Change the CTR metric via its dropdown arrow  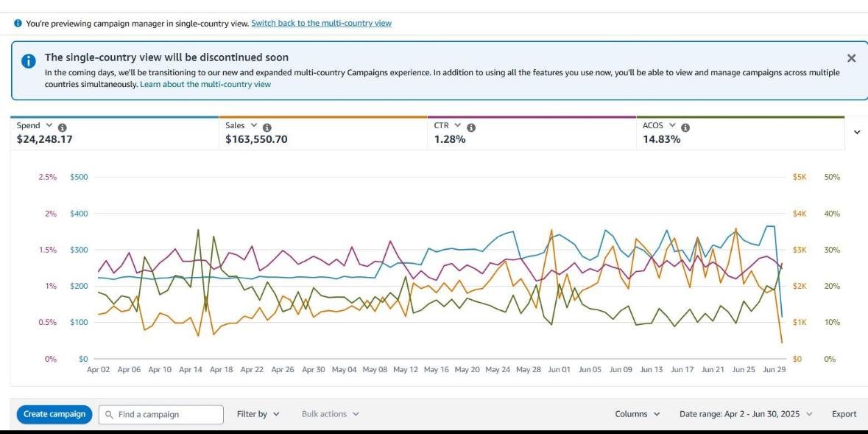point(458,126)
